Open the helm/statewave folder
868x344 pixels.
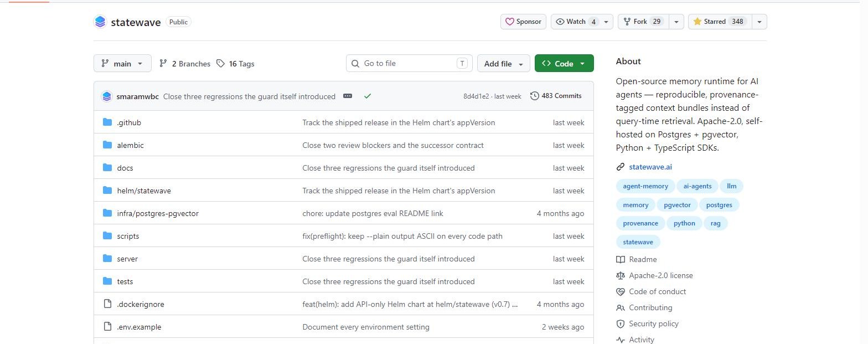(144, 191)
